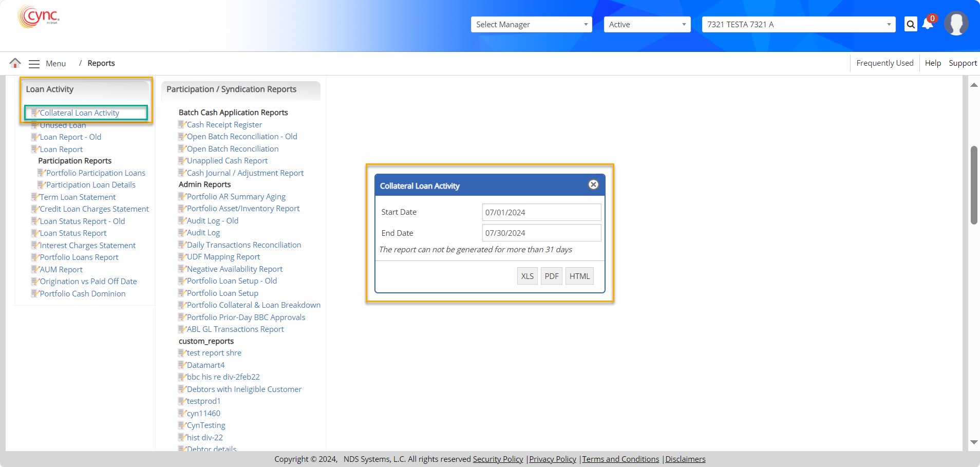Open the user profile avatar
Image resolution: width=980 pixels, height=467 pixels.
click(x=956, y=24)
